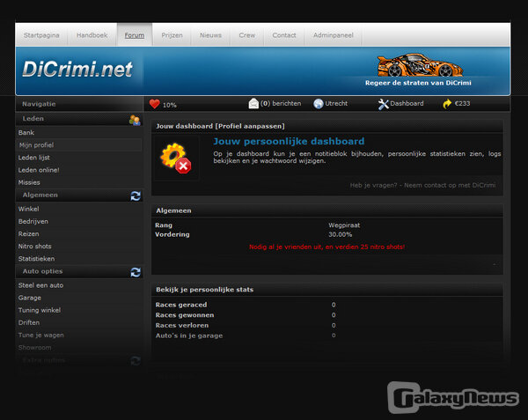Viewport: 528px width, 420px height.
Task: Click the globe icon beside Utrecht
Action: 319,104
